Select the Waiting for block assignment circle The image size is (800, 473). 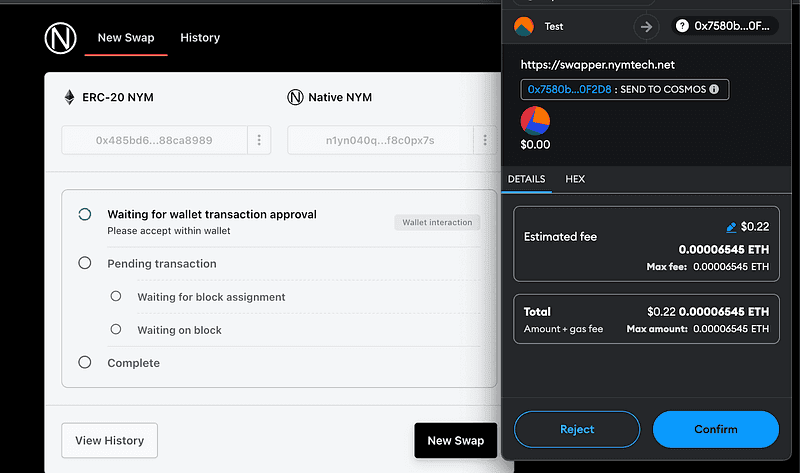116,296
